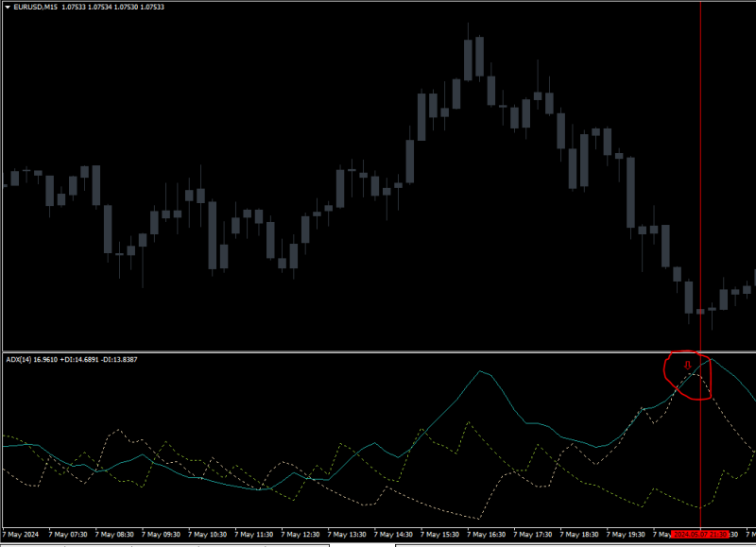
Task: Click the 7 May 08:30 time axis label
Action: 114,535
